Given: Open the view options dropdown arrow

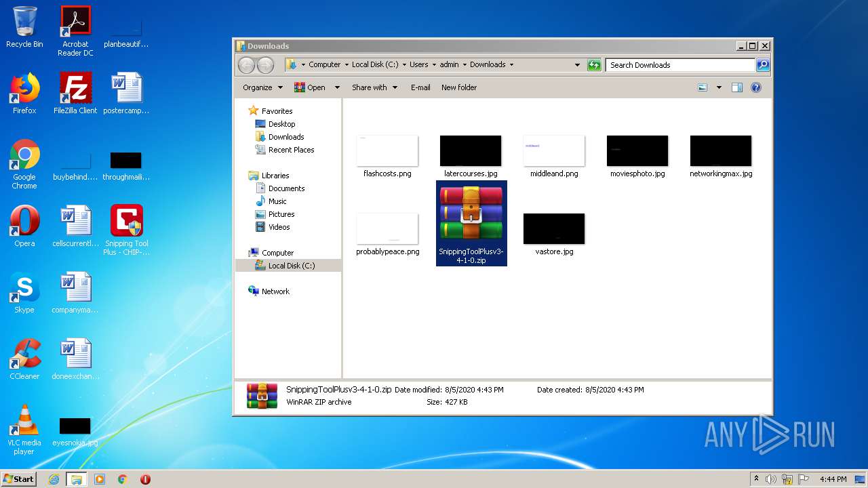Looking at the screenshot, I should (719, 87).
